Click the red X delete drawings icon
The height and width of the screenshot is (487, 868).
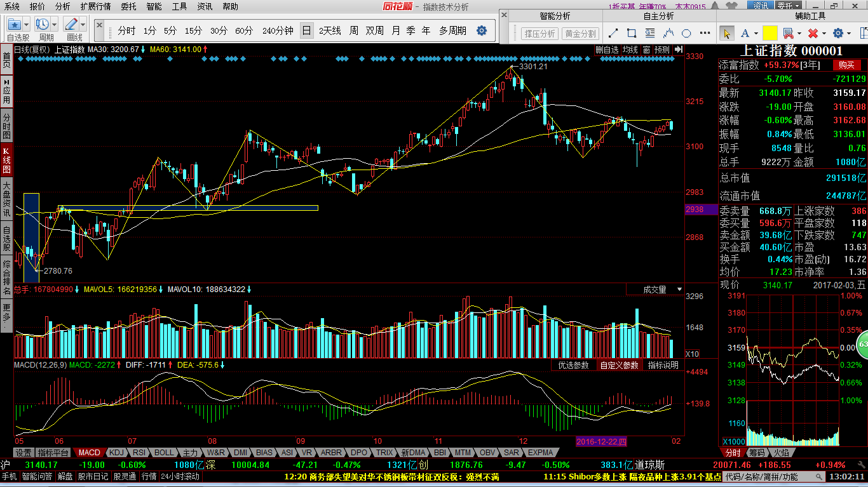[813, 33]
